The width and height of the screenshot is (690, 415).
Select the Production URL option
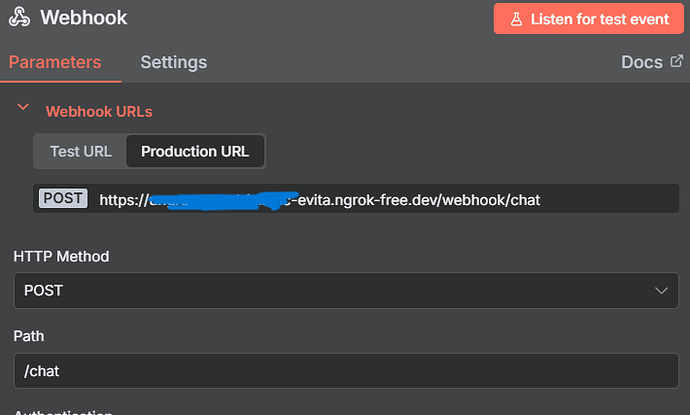coord(195,152)
